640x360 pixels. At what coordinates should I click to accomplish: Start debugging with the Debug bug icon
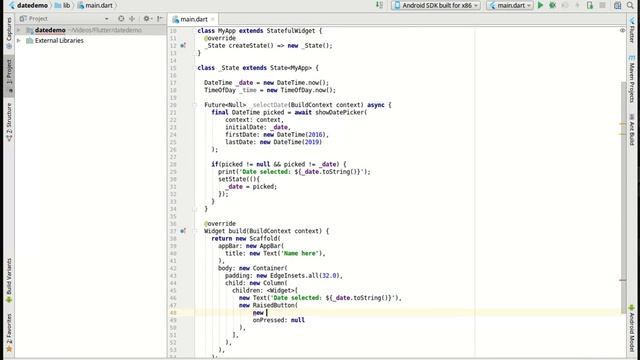(x=552, y=5)
